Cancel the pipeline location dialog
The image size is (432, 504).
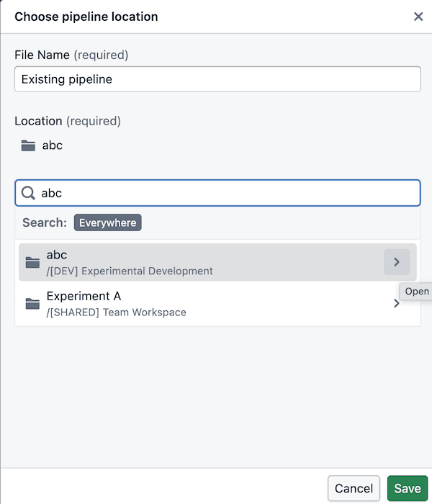(x=354, y=488)
